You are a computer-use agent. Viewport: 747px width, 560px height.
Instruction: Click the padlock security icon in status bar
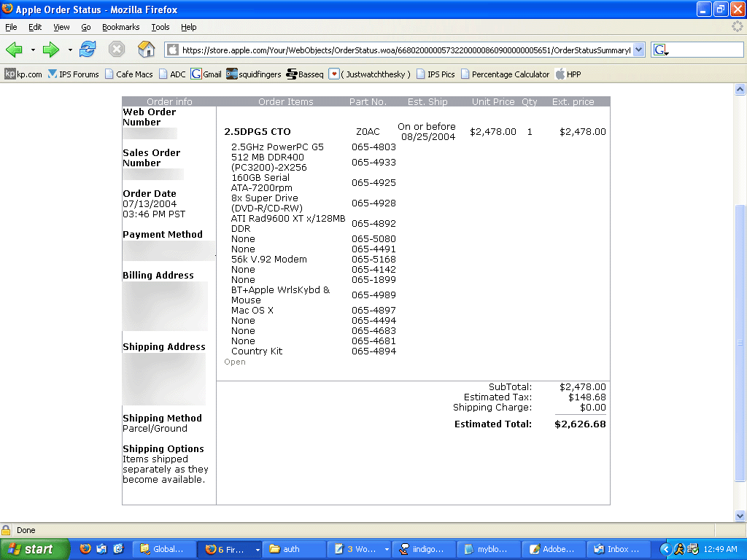pyautogui.click(x=6, y=530)
